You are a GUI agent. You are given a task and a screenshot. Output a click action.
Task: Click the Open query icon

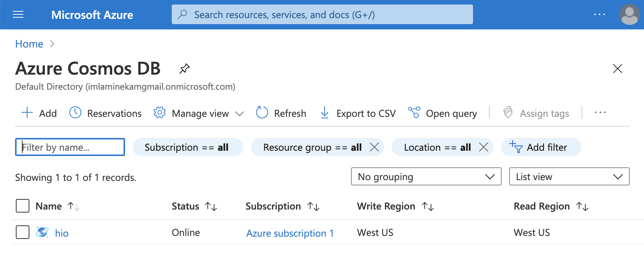click(x=414, y=112)
